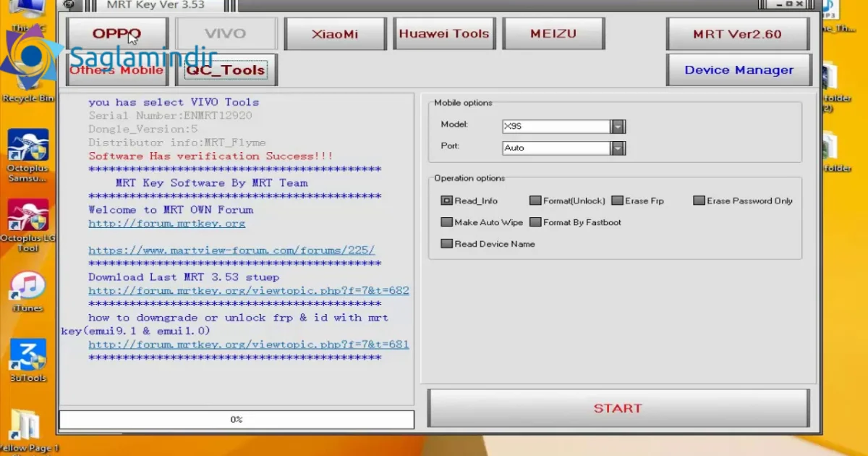Click the MRT Key title bar icon

pos(70,5)
